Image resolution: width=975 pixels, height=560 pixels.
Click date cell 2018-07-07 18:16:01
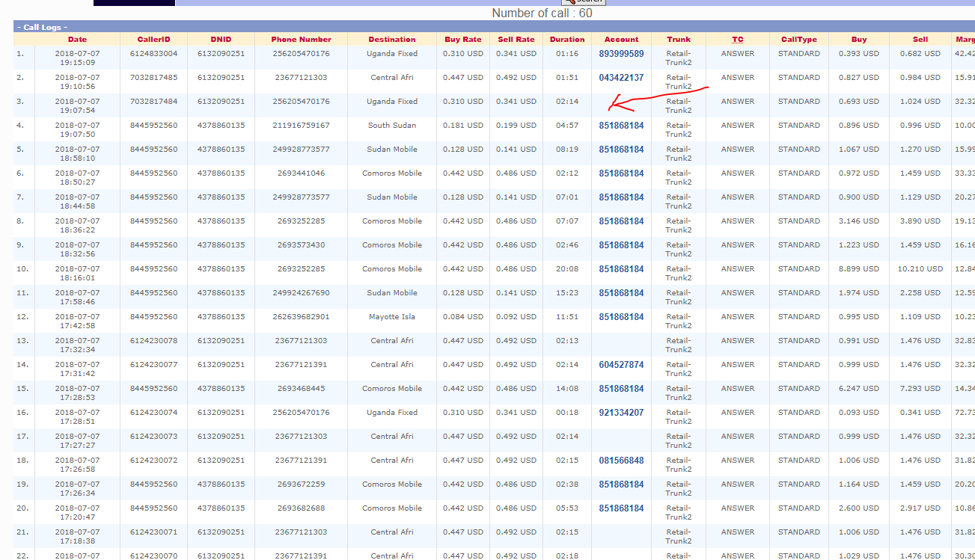77,274
